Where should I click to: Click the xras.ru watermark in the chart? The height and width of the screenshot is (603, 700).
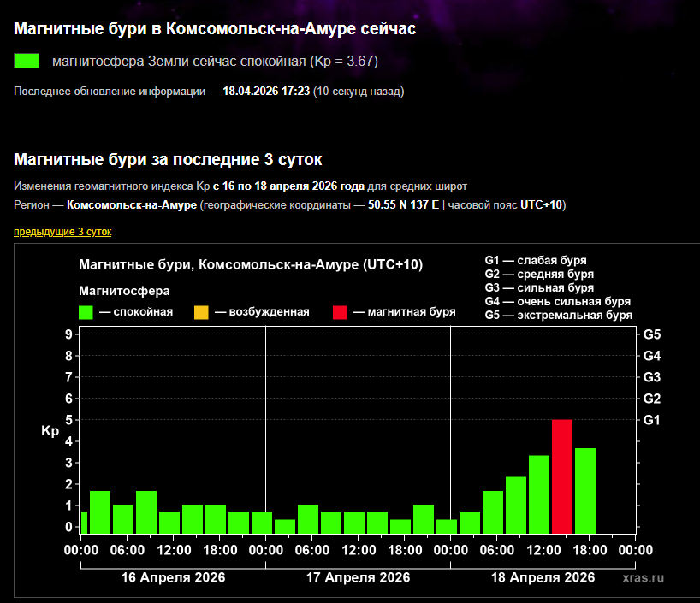coord(644,577)
